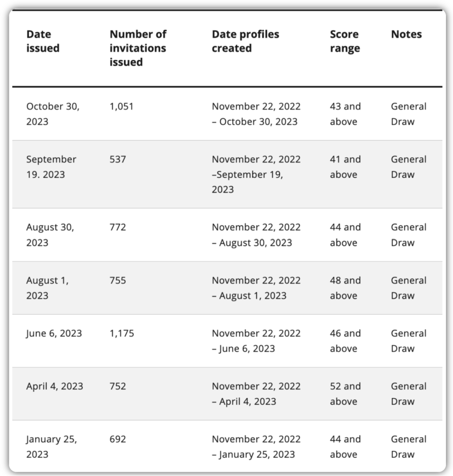Click the June 6, 2023 issued date
453x476 pixels.
click(x=54, y=334)
